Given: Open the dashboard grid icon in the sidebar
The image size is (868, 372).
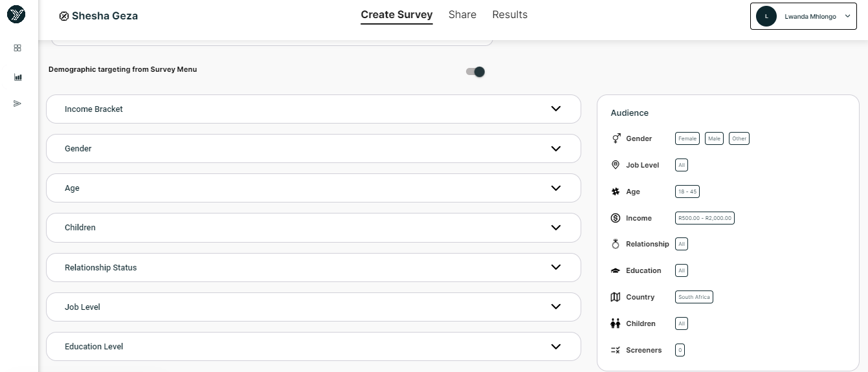Looking at the screenshot, I should 17,48.
